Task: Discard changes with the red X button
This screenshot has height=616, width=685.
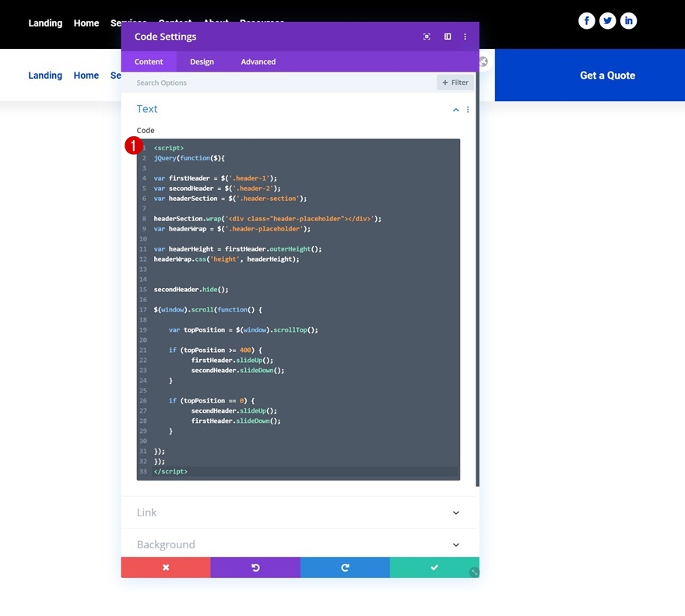Action: pyautogui.click(x=165, y=568)
